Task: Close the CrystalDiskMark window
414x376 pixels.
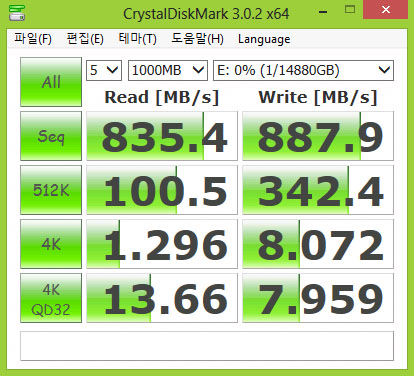Action: pyautogui.click(x=386, y=10)
